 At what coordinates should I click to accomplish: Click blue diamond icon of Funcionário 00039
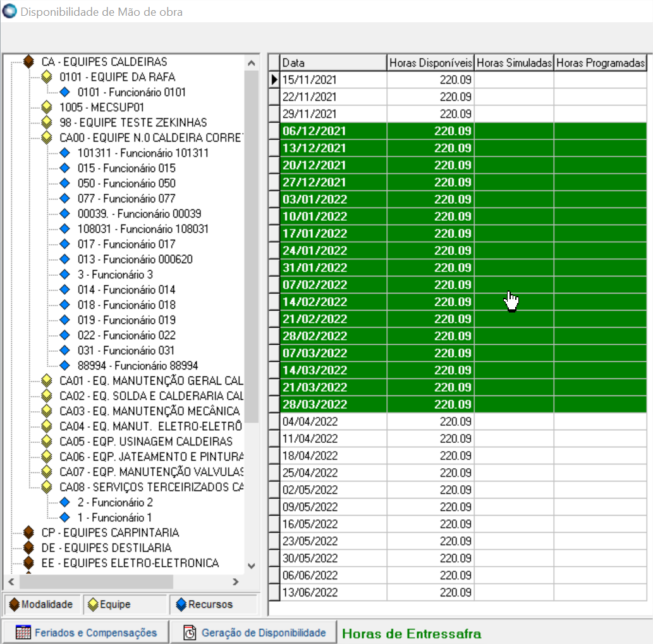(x=64, y=214)
